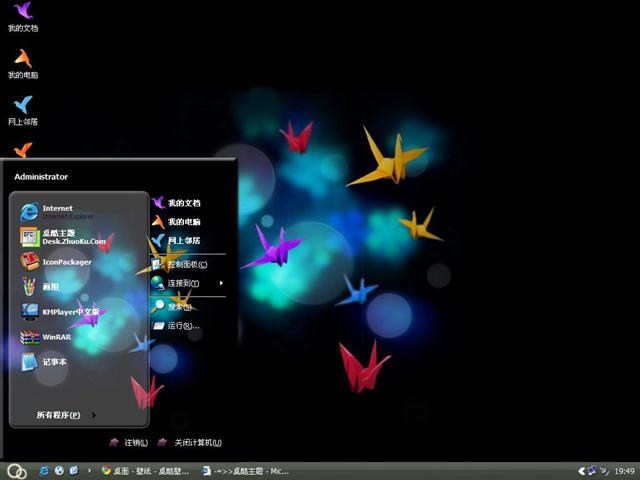Open the Start button on the taskbar

(17, 471)
